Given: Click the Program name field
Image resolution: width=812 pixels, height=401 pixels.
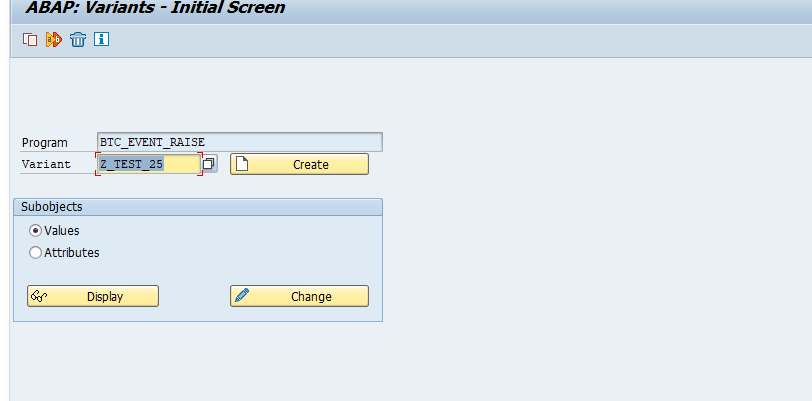Looking at the screenshot, I should [239, 142].
